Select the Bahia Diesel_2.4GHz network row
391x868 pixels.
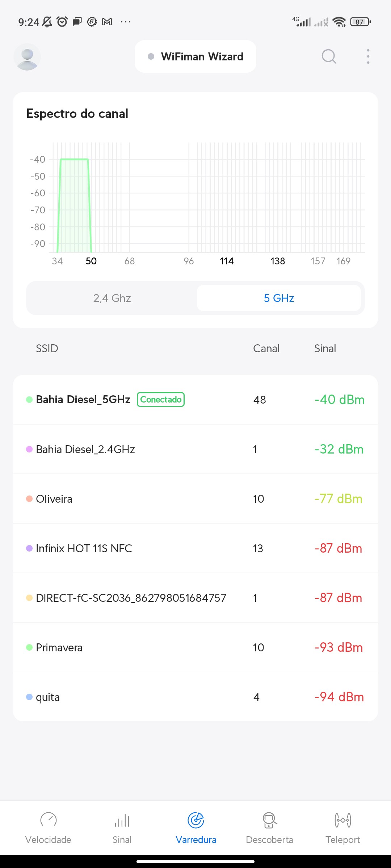[195, 449]
